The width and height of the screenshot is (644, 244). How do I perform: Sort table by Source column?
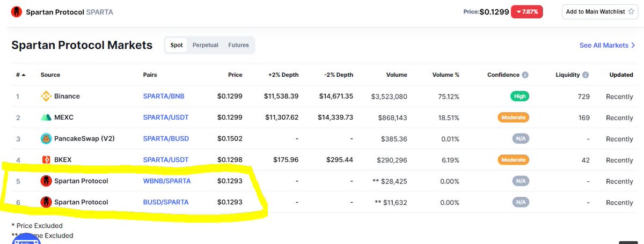pos(50,75)
